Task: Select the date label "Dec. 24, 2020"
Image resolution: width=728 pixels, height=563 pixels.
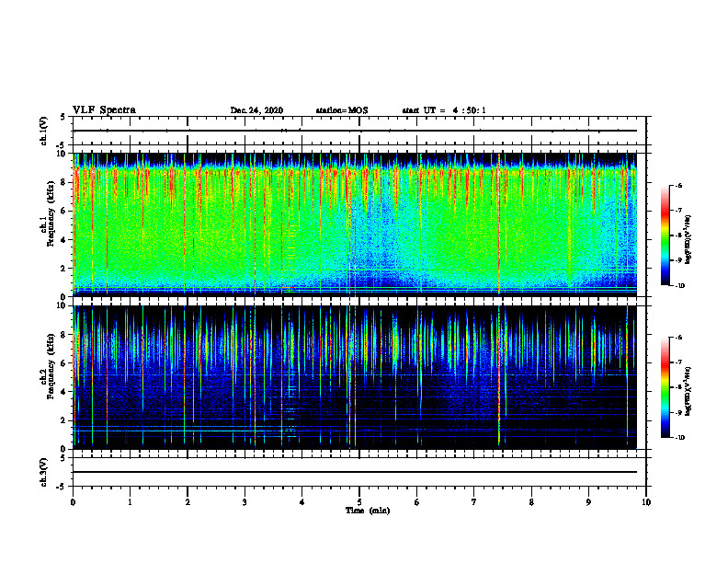Action: pos(256,110)
